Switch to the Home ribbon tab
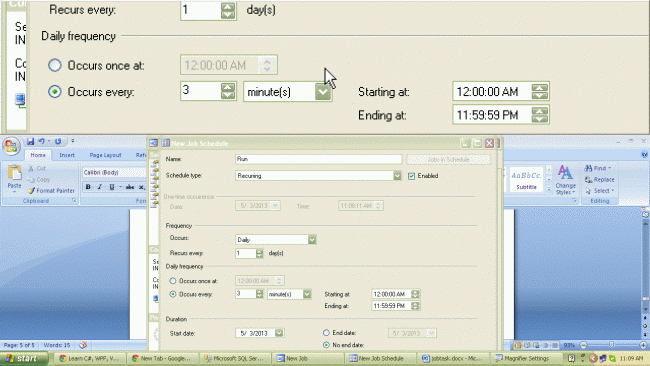This screenshot has width=650, height=366. pos(38,155)
